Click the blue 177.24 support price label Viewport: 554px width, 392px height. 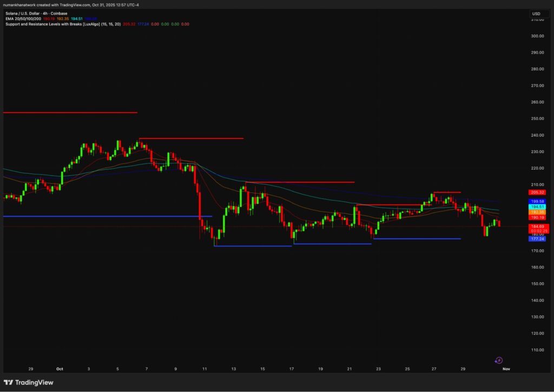click(538, 238)
